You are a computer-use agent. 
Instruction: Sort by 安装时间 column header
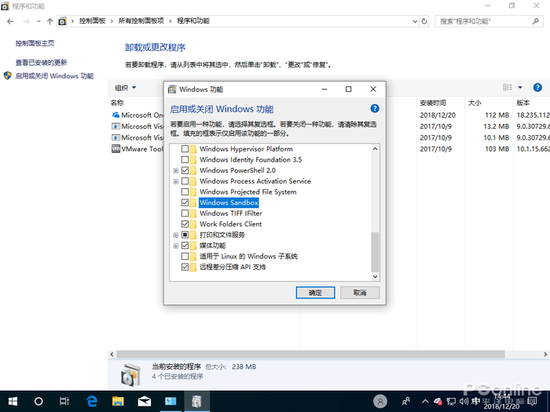(433, 103)
